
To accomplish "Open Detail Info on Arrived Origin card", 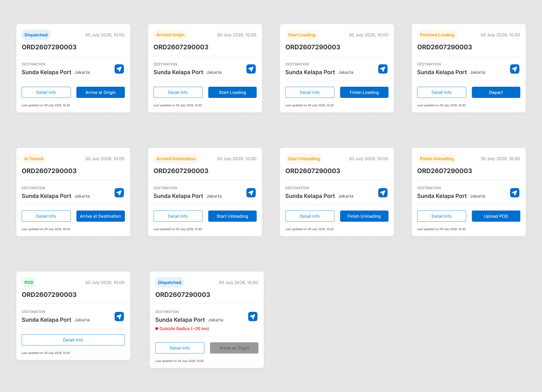I will [x=178, y=92].
